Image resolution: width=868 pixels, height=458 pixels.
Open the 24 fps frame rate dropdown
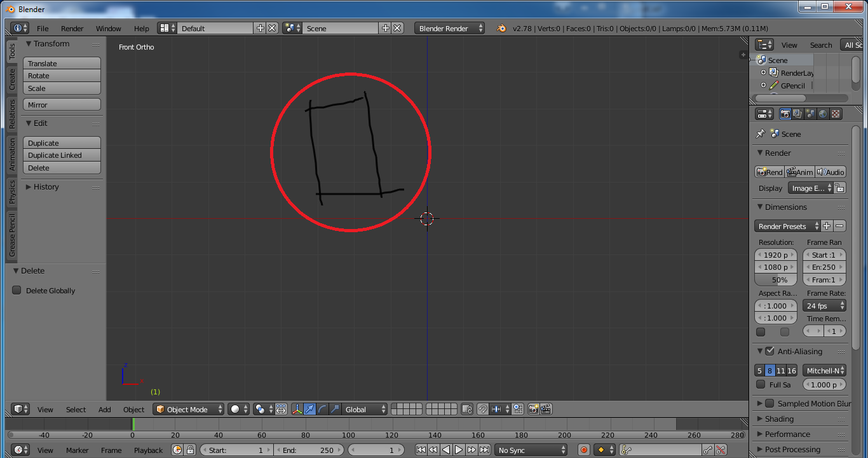[825, 306]
